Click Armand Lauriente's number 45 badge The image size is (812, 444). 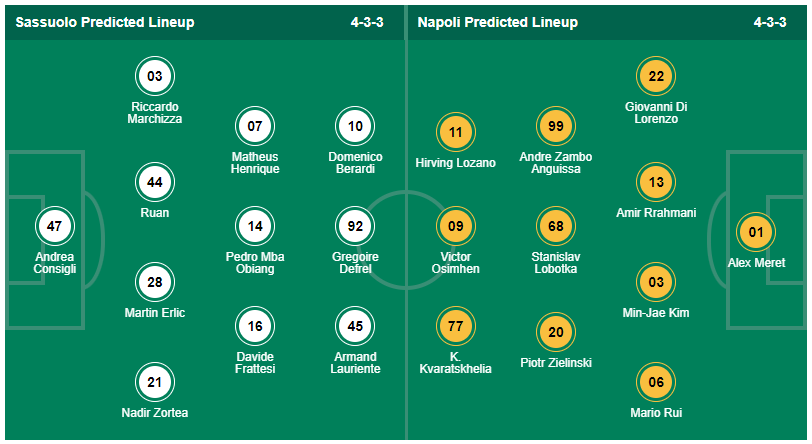click(355, 326)
